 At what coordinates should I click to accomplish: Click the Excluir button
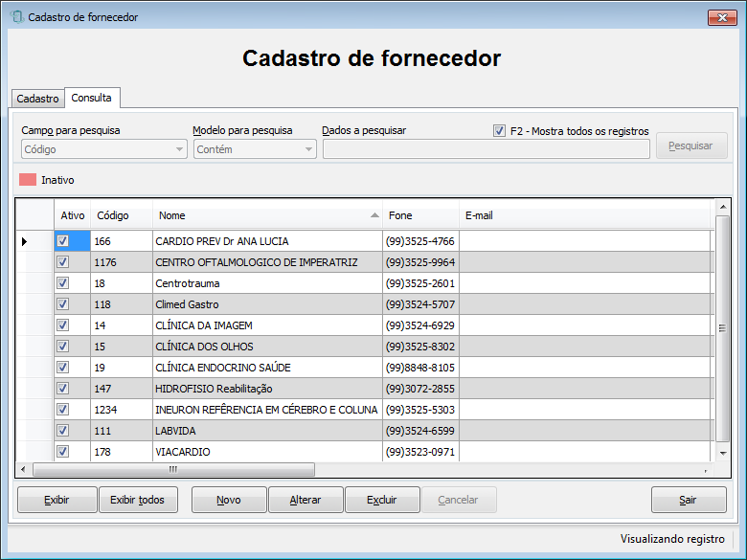[x=382, y=500]
